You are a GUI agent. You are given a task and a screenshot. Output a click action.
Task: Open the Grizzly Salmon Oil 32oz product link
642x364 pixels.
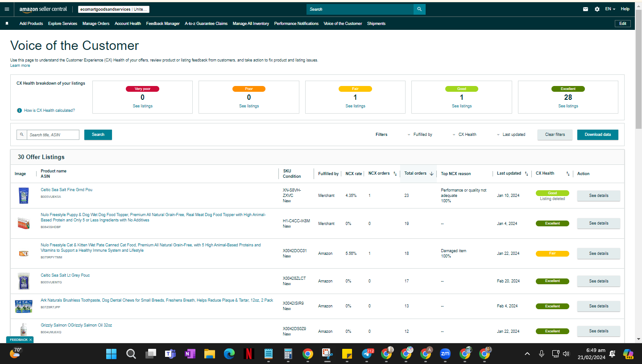[x=76, y=325]
